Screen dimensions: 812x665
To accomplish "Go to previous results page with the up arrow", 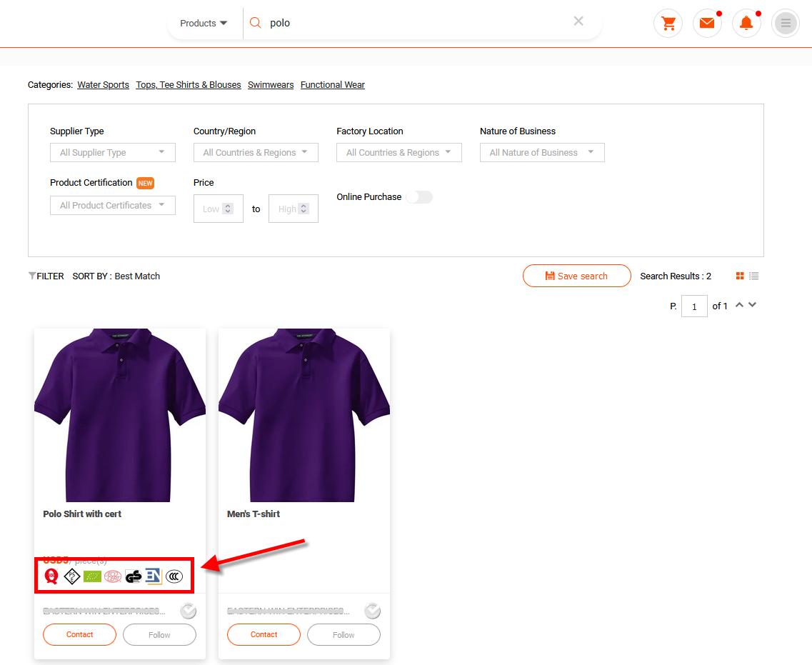I will [x=739, y=305].
